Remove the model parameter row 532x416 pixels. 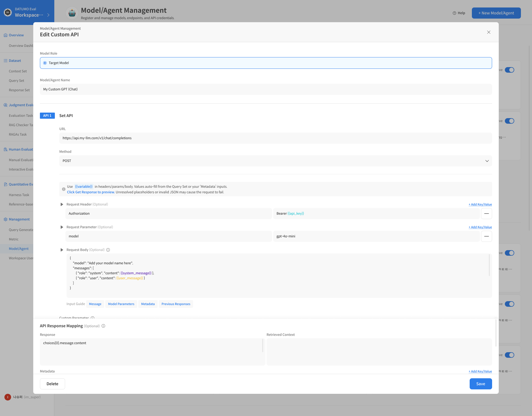tap(486, 236)
